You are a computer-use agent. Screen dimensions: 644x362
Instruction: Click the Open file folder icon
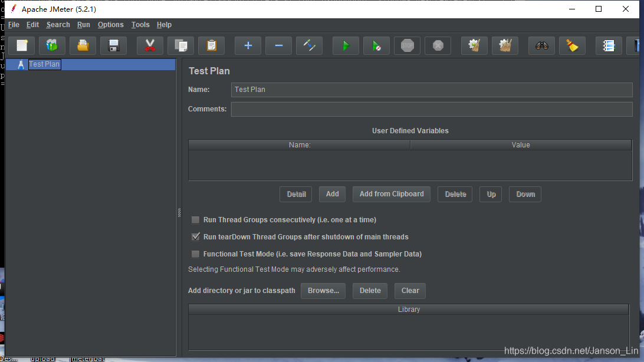tap(83, 45)
